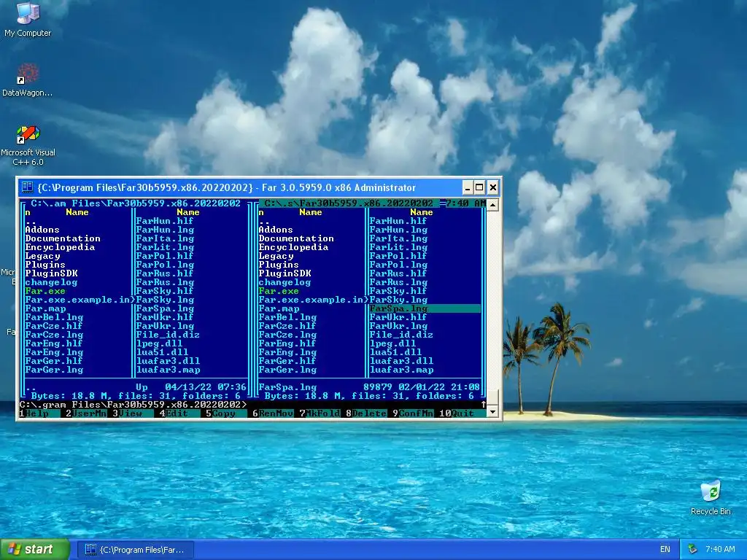Select FarUkr.hlf in right panel
The height and width of the screenshot is (560, 747).
click(x=398, y=317)
